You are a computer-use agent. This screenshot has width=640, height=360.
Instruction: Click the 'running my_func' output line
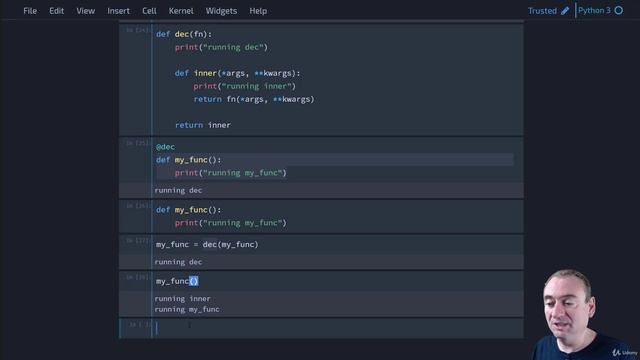[x=187, y=309]
